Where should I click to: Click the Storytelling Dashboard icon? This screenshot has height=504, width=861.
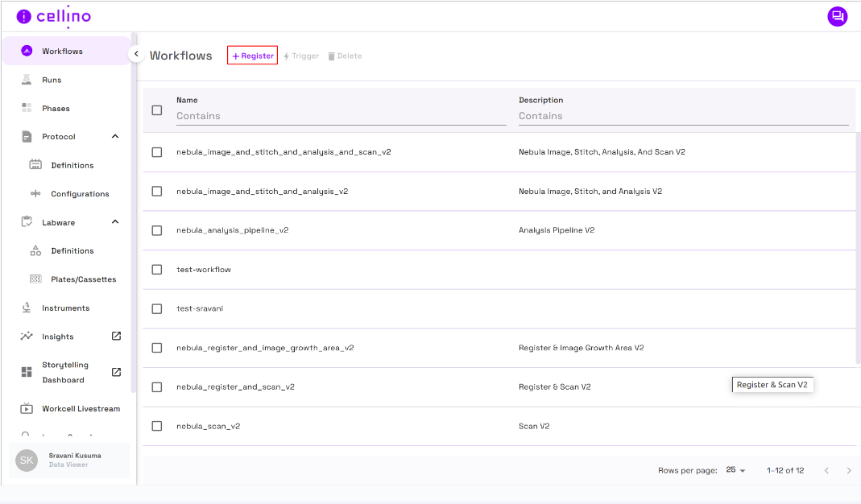coord(27,372)
